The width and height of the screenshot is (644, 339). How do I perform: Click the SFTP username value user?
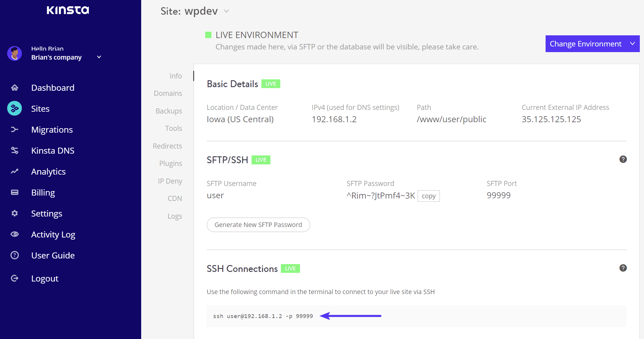pyautogui.click(x=215, y=196)
